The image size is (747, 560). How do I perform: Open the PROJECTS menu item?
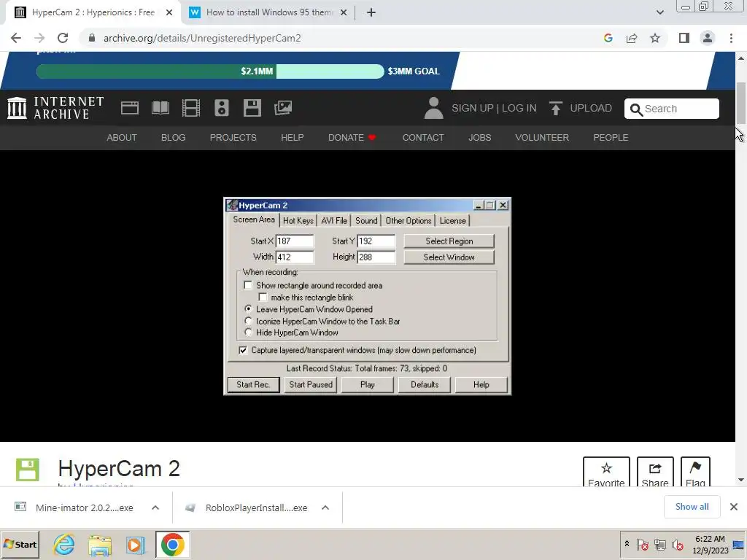click(x=233, y=138)
